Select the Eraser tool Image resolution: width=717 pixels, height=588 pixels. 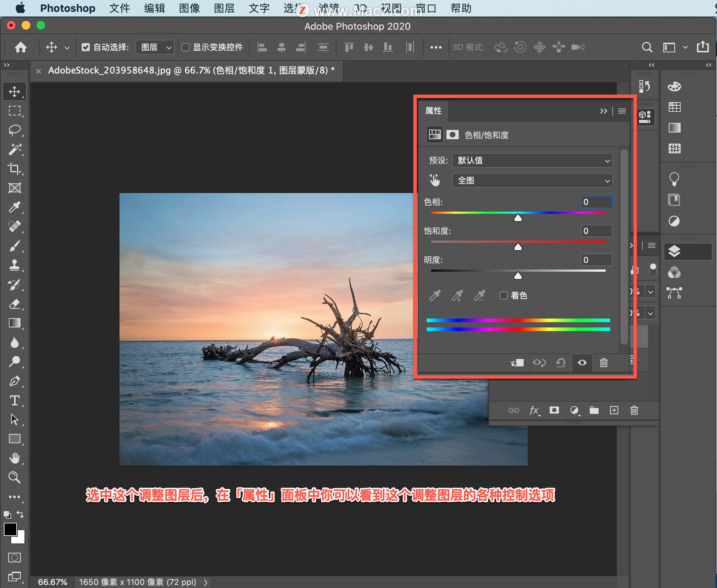15,304
